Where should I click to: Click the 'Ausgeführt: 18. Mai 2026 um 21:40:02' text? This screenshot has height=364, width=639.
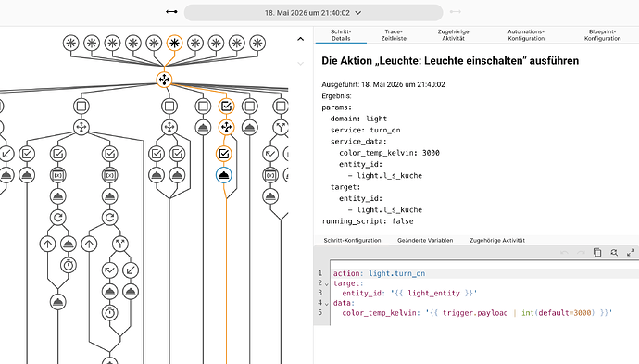383,84
